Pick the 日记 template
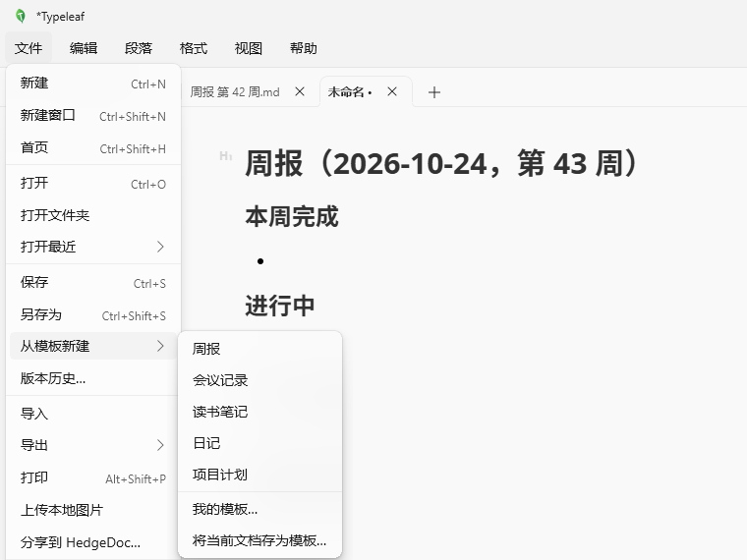The width and height of the screenshot is (747, 560). tap(259, 443)
